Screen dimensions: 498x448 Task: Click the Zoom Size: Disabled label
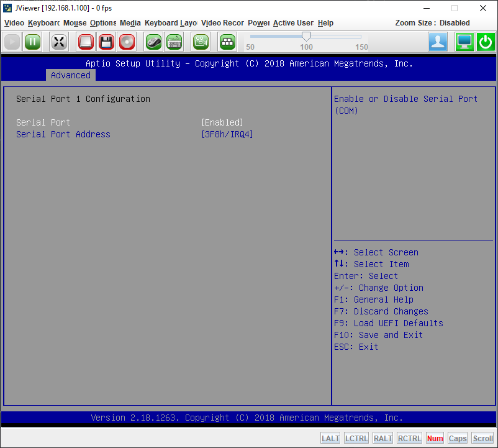click(x=432, y=23)
